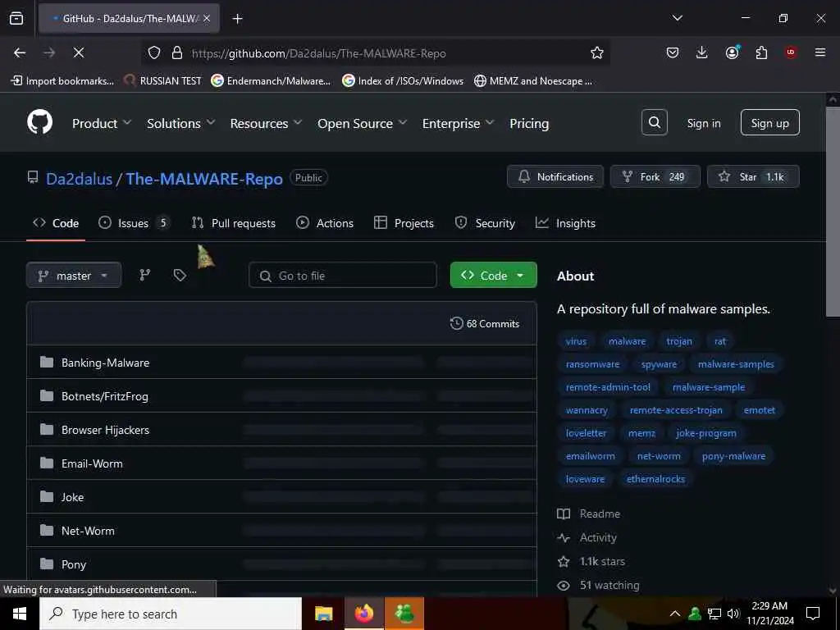
Task: Open the Pocket save icon in toolbar
Action: coord(673,52)
